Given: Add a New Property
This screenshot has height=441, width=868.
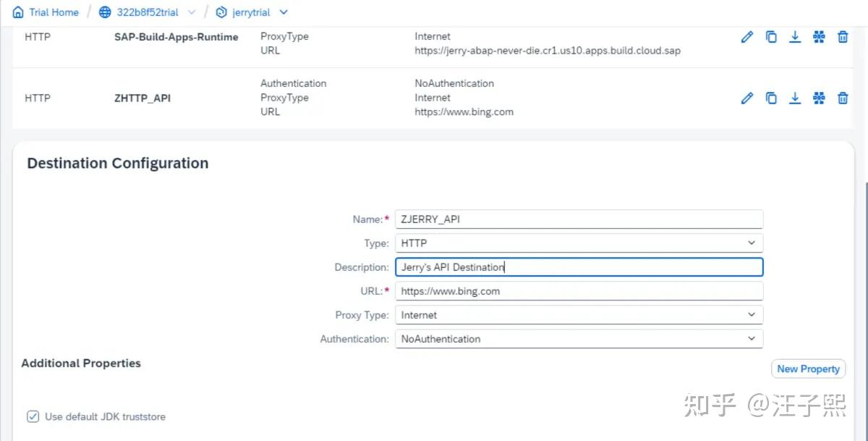Looking at the screenshot, I should click(x=809, y=369).
